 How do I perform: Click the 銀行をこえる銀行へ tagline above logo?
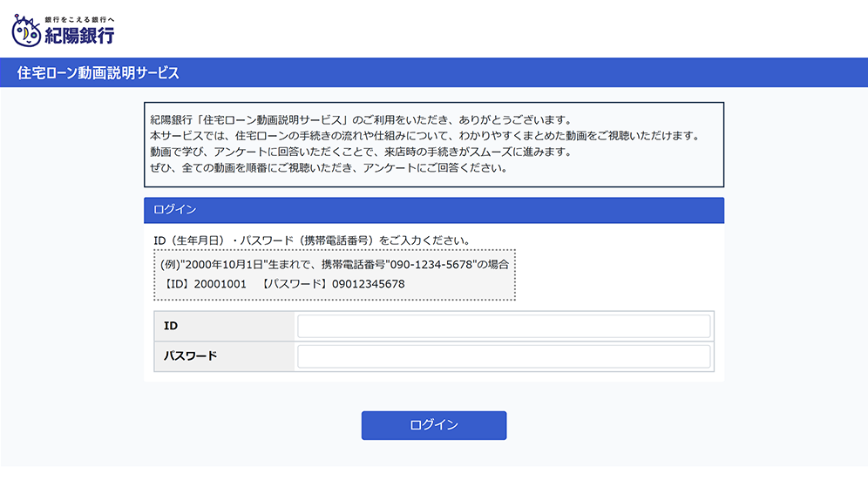click(79, 19)
